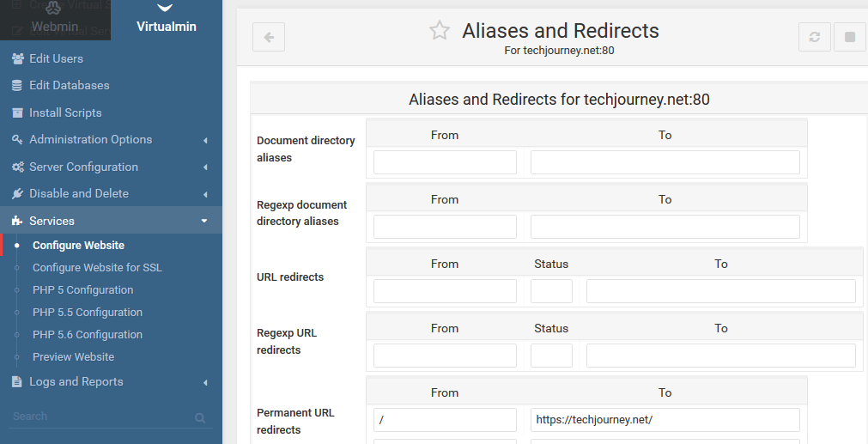
Task: Select Configure Website
Action: (78, 246)
